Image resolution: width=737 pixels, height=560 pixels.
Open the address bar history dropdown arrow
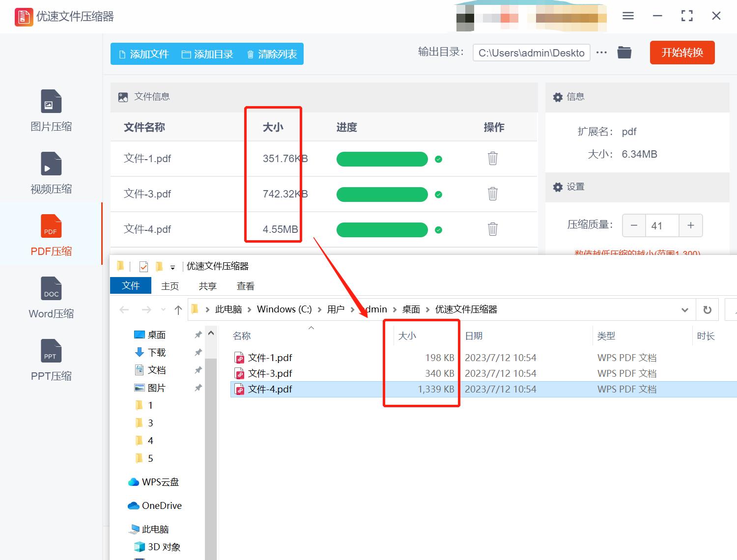pyautogui.click(x=684, y=309)
